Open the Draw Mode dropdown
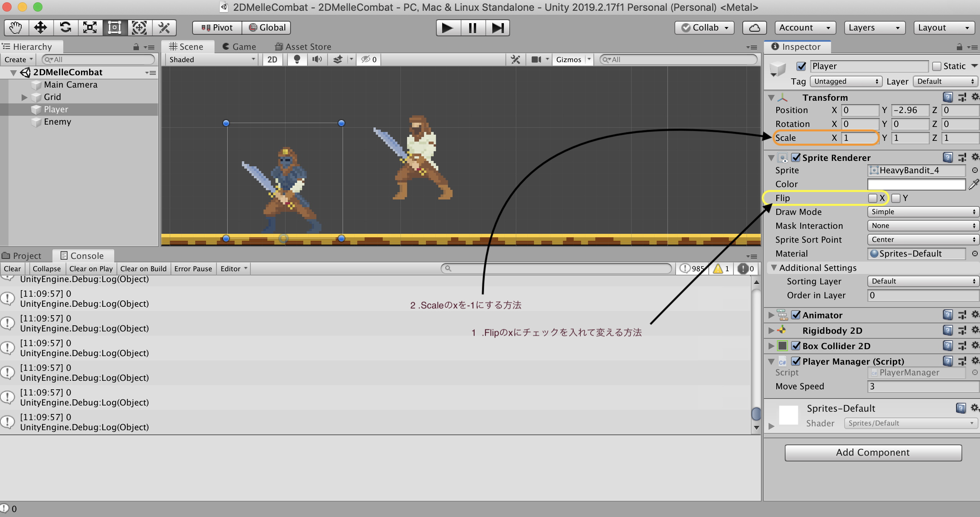Viewport: 980px width, 517px height. click(923, 212)
